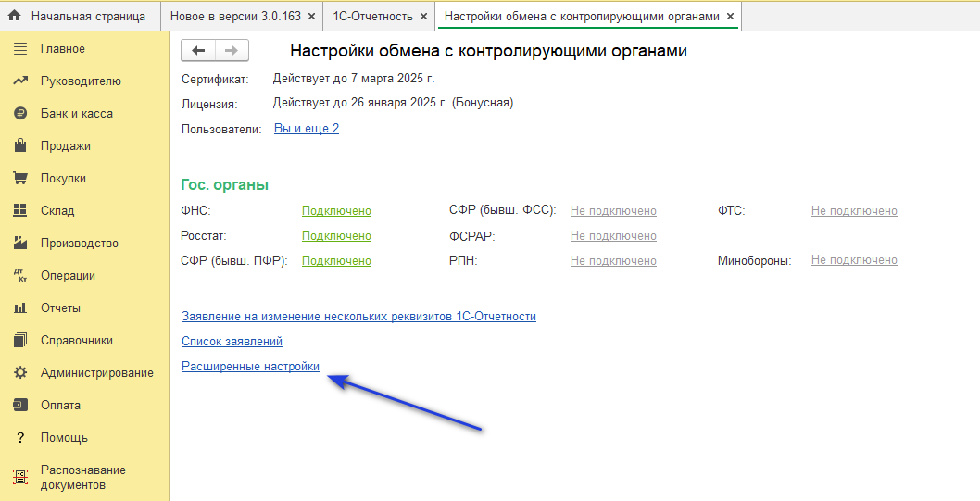The height and width of the screenshot is (501, 980).
Task: Click the home icon of Начальная страница
Action: 14,16
